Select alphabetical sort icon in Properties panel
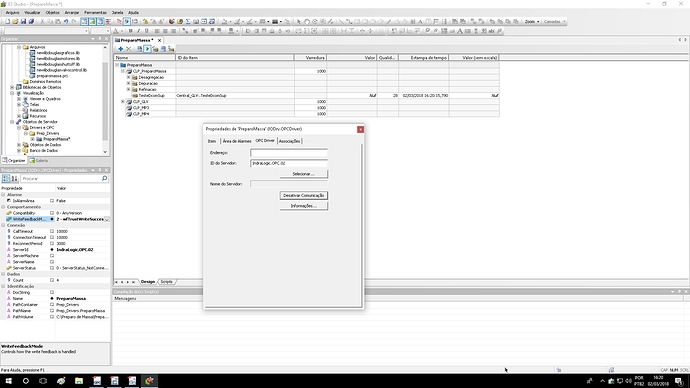 click(15, 178)
